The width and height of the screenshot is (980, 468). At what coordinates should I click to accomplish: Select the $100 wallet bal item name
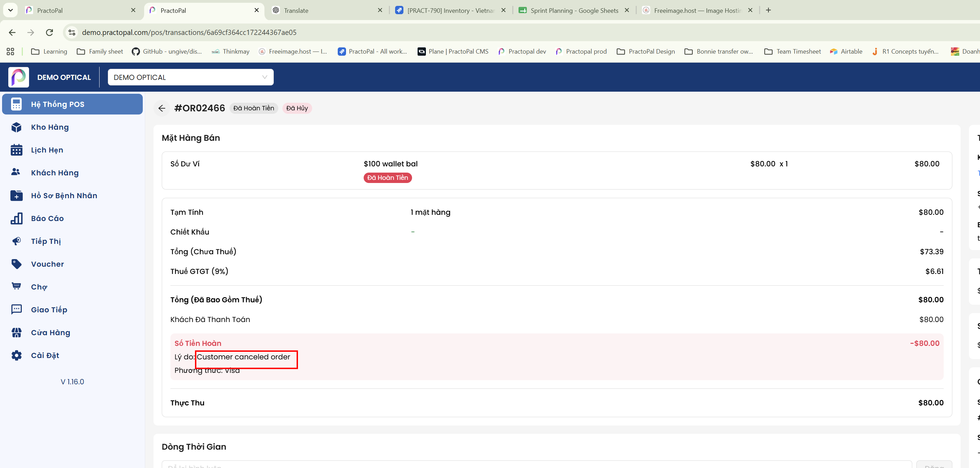click(x=391, y=164)
